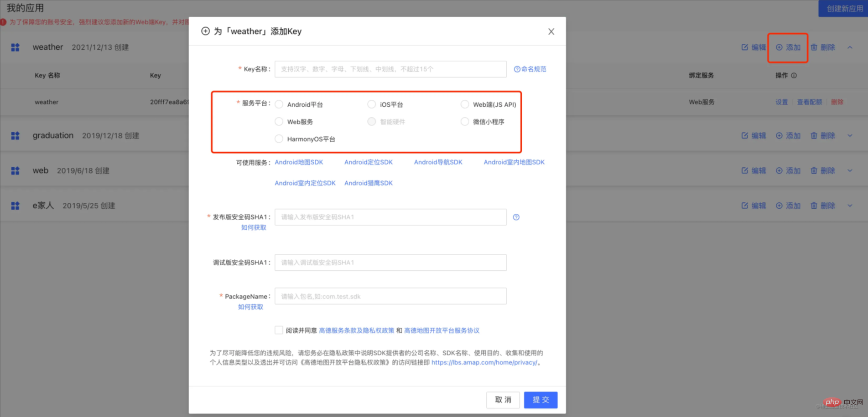
Task: Collapse the weather app row chevron
Action: [850, 47]
